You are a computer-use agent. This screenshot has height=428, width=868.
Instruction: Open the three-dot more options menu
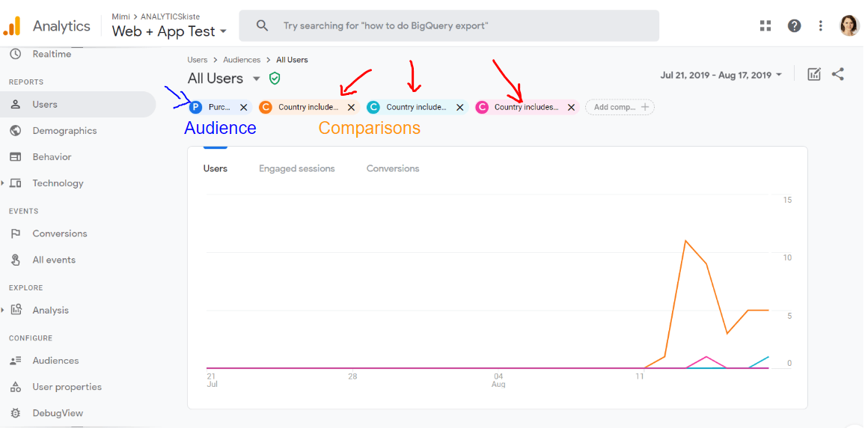pos(821,26)
